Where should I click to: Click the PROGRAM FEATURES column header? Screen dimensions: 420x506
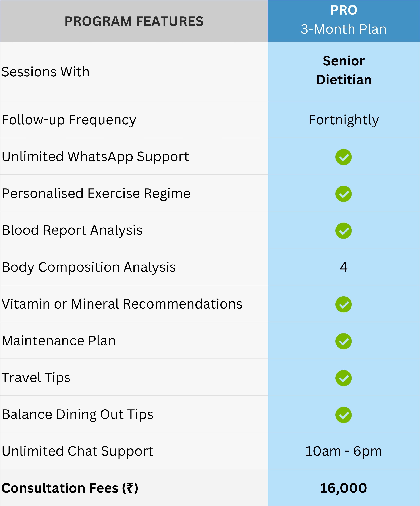point(134,21)
